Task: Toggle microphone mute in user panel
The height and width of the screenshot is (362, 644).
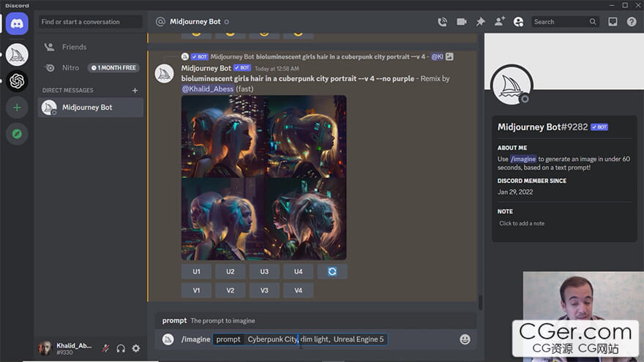Action: point(105,348)
